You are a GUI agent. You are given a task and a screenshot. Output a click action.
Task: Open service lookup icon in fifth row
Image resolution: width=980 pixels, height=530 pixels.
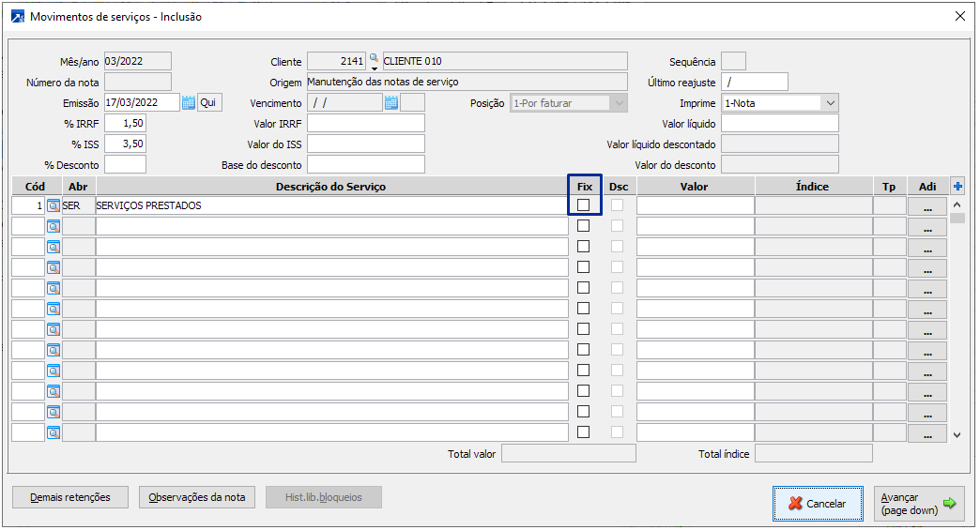(54, 288)
